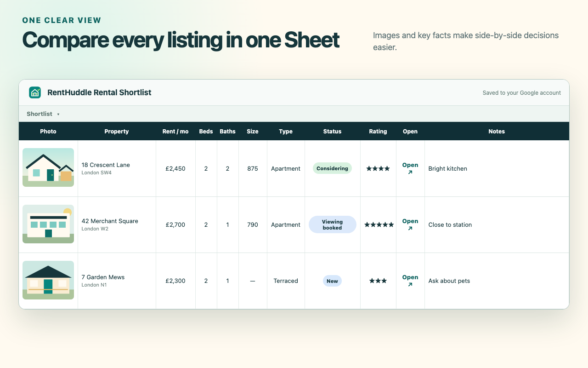Click the London W2 address line
This screenshot has width=588, height=368.
click(x=95, y=229)
